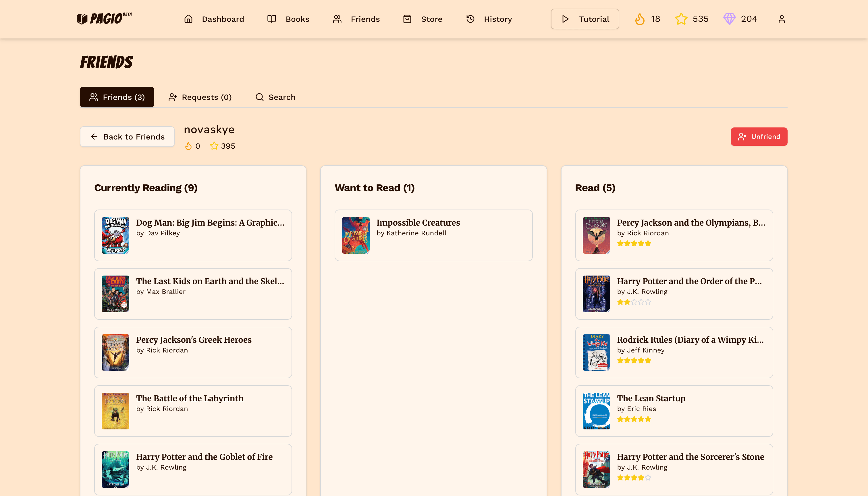This screenshot has width=868, height=496.
Task: Open Dashboard from the top navigation
Action: pos(214,19)
